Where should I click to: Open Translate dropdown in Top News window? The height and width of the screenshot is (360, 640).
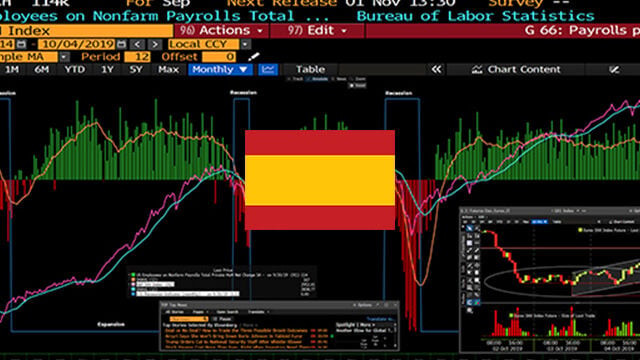(258, 312)
